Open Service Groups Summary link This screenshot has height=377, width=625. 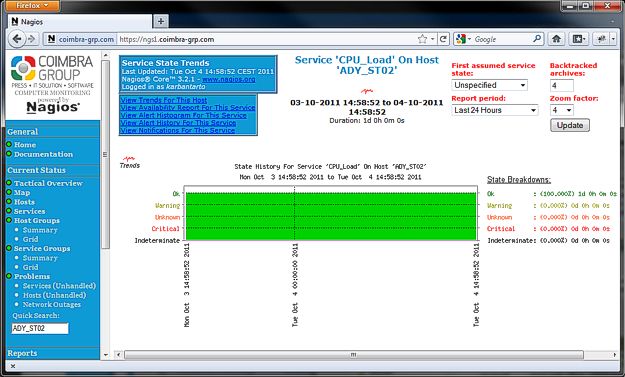(x=40, y=257)
